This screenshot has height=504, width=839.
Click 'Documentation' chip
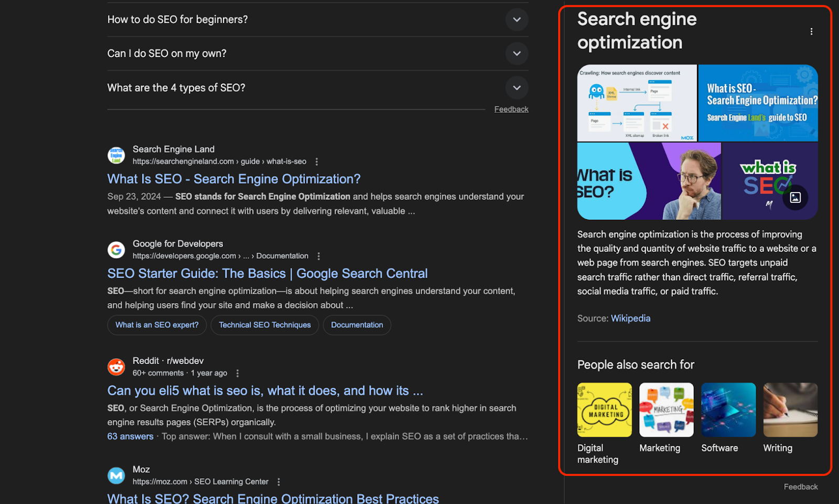[x=357, y=325]
